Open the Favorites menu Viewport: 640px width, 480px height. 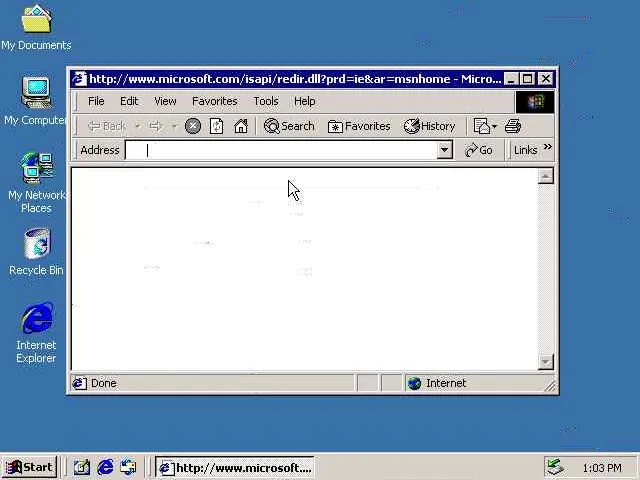click(x=215, y=101)
